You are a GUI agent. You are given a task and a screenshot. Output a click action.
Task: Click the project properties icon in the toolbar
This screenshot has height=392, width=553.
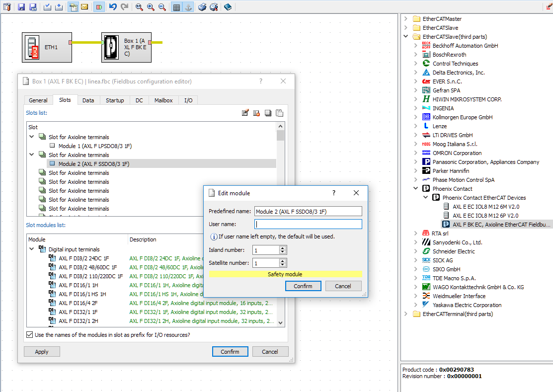point(7,6)
